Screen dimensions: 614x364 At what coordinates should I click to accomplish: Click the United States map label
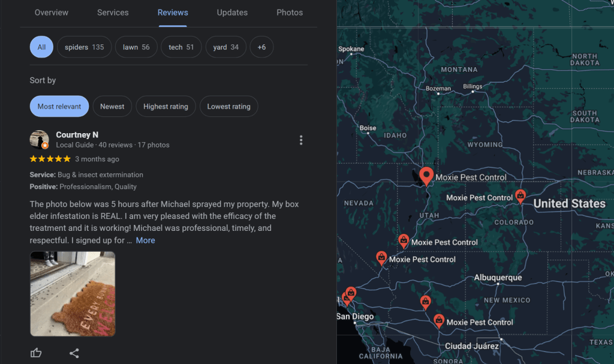(x=570, y=204)
